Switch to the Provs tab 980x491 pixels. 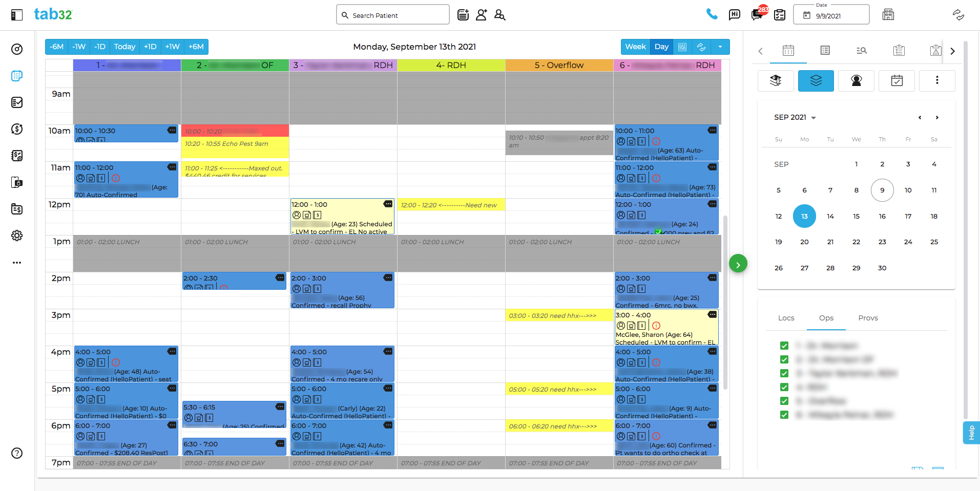[868, 318]
